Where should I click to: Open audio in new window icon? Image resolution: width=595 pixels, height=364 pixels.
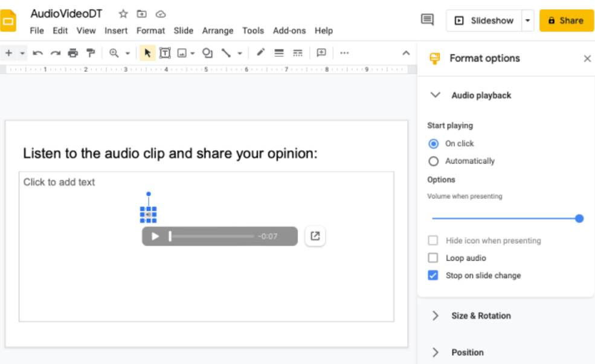[x=315, y=236]
